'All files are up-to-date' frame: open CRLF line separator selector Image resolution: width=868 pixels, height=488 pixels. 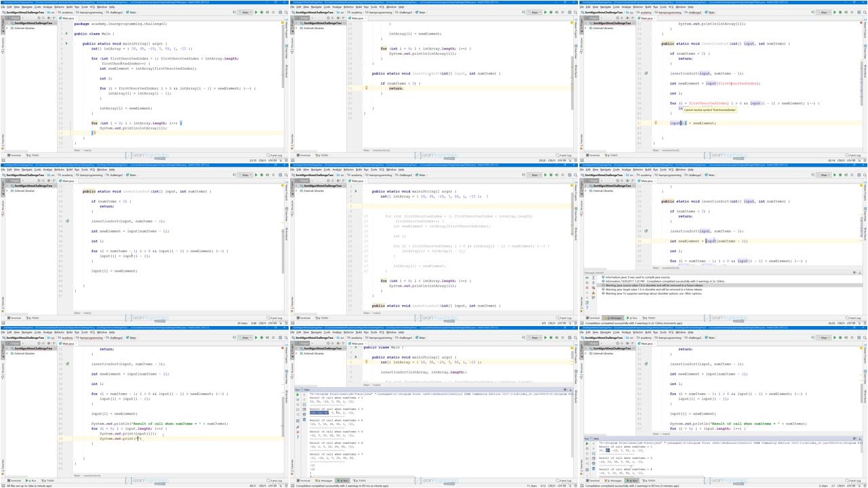[262, 486]
